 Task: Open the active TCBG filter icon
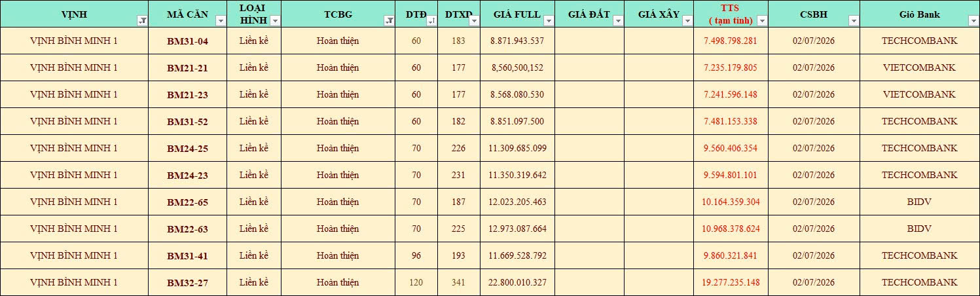click(389, 21)
